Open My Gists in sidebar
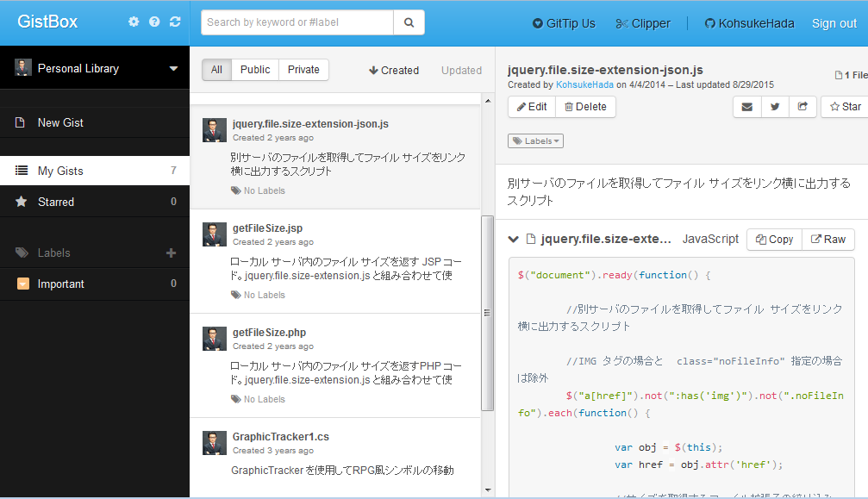This screenshot has width=868, height=499. coord(95,171)
